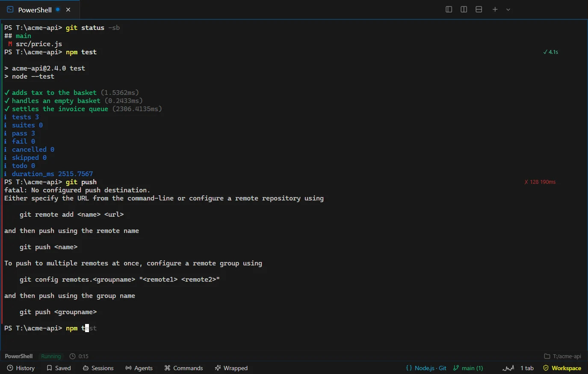
Task: Click the PowerShell tab icon
Action: click(x=10, y=9)
